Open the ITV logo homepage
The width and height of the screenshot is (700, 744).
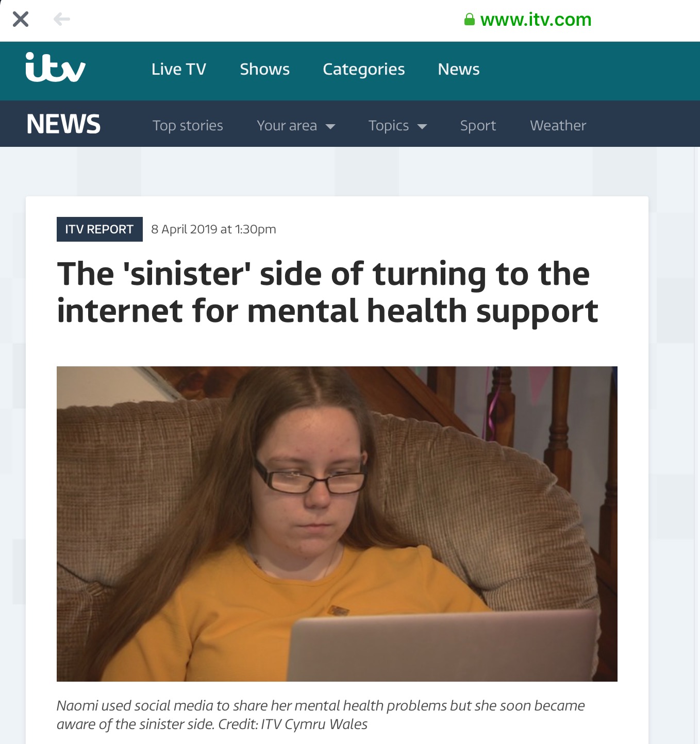pyautogui.click(x=56, y=67)
